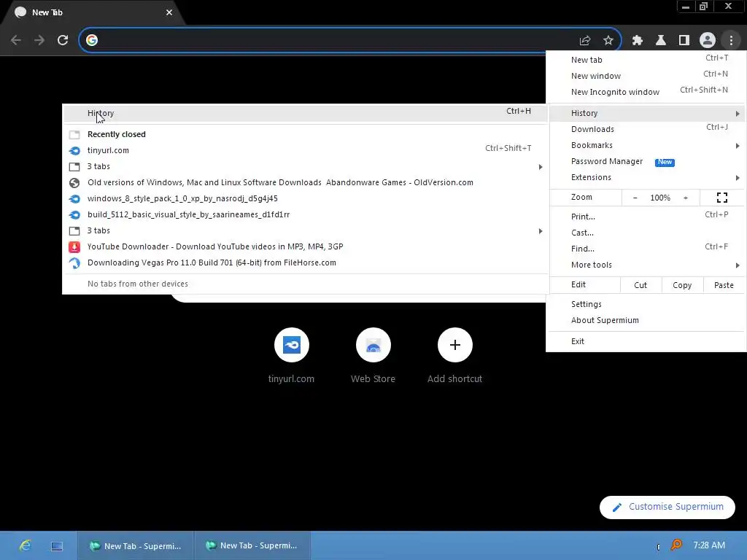Open full History page entry with Ctrl+H

tap(305, 113)
